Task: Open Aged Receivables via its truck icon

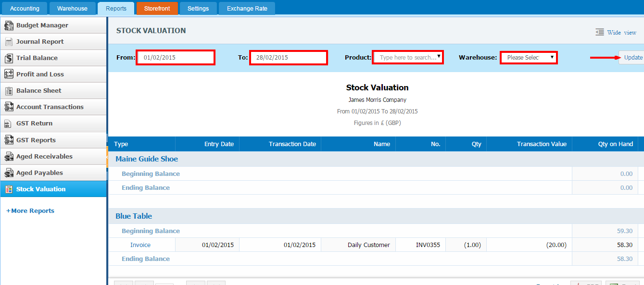Action: pyautogui.click(x=9, y=157)
